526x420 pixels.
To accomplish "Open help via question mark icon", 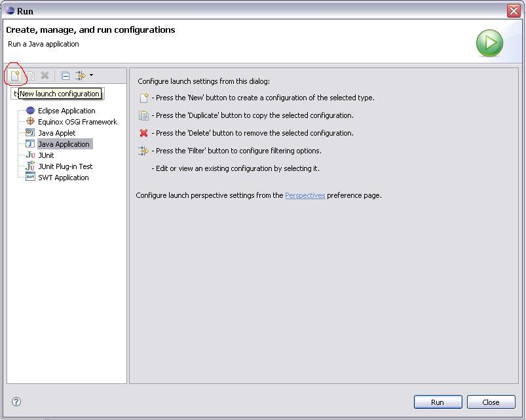I will (16, 402).
